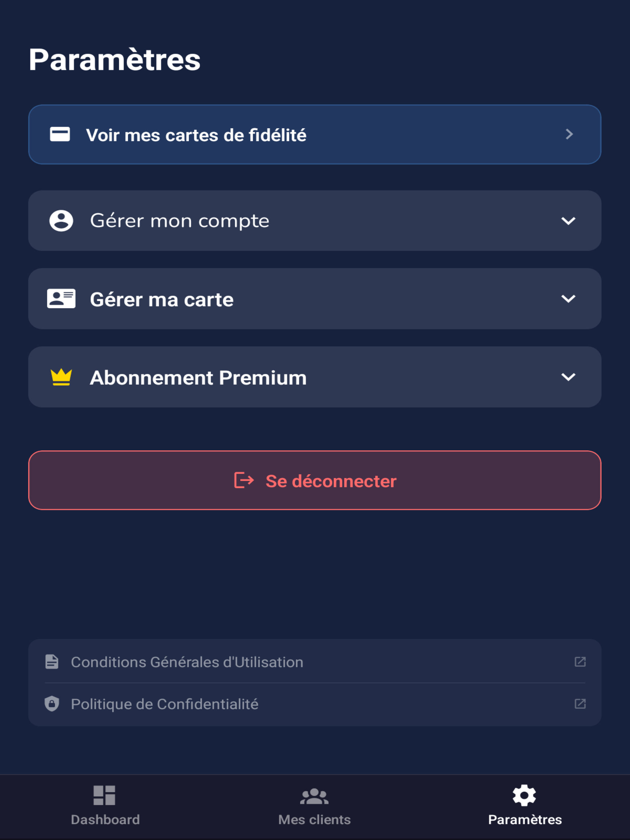Click the user avatar icon in Gérer mon compte
The height and width of the screenshot is (840, 630).
click(x=61, y=221)
